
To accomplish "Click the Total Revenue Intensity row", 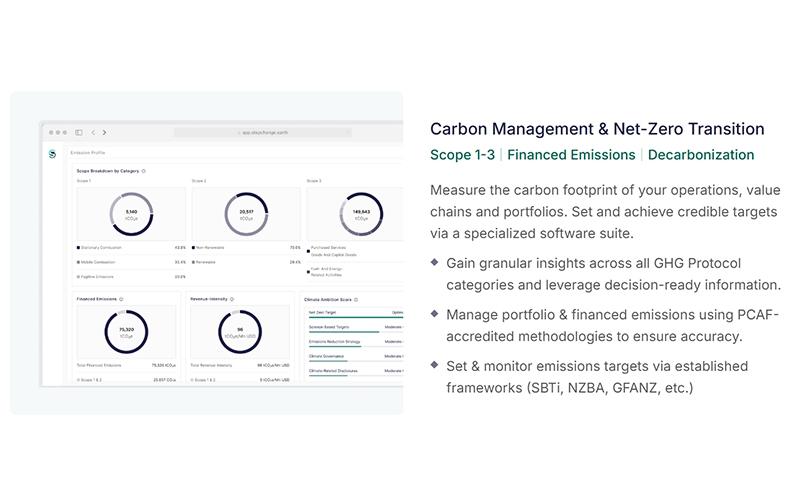I will tap(240, 366).
